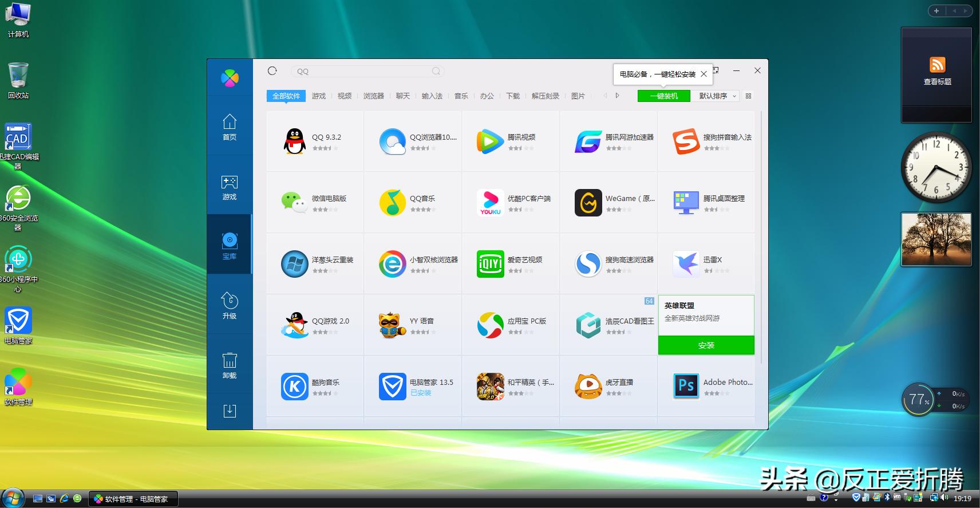Select the 全部软件 category tab

pyautogui.click(x=286, y=96)
